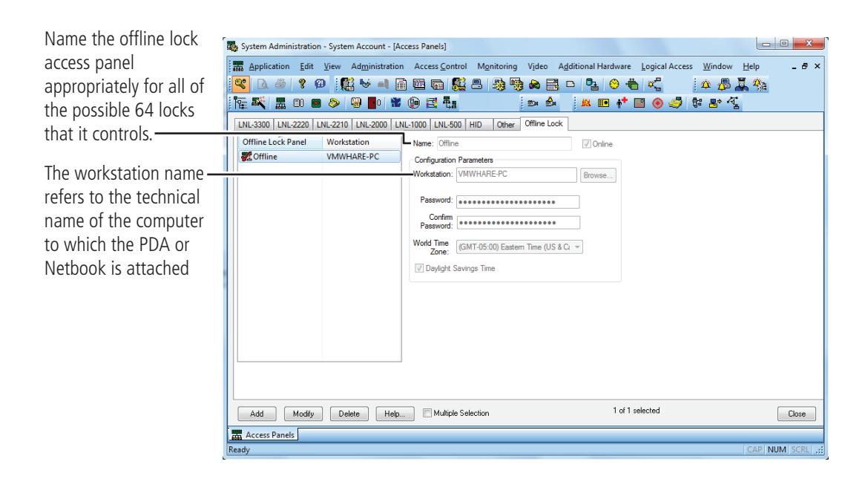
Task: Click the stacked ID badge cards icon
Action: pos(437,84)
